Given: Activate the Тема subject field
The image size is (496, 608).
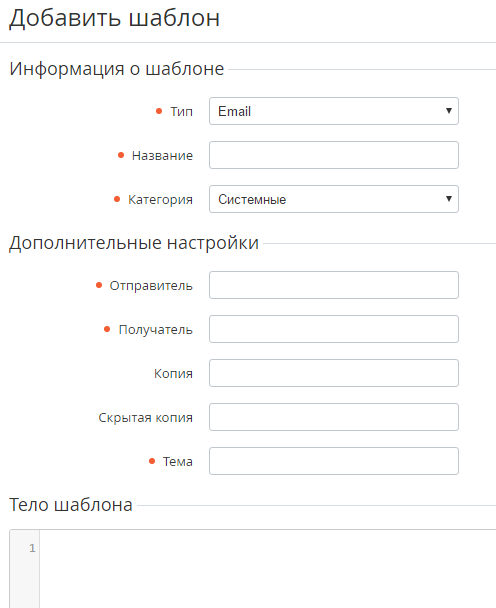Looking at the screenshot, I should pyautogui.click(x=334, y=461).
